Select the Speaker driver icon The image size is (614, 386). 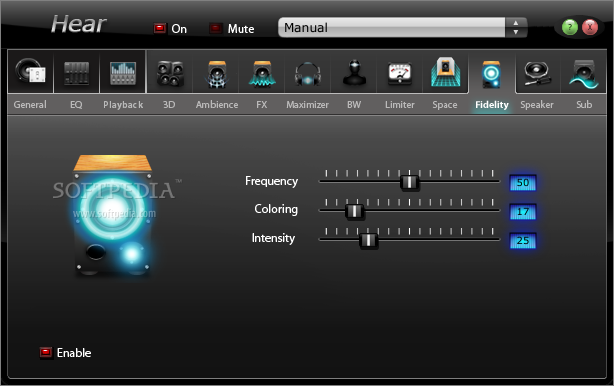tap(537, 73)
